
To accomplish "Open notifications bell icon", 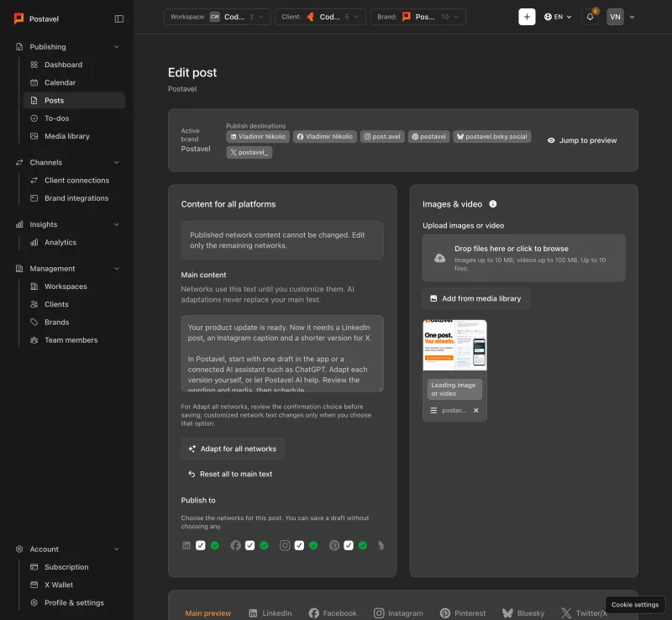I will coord(591,17).
